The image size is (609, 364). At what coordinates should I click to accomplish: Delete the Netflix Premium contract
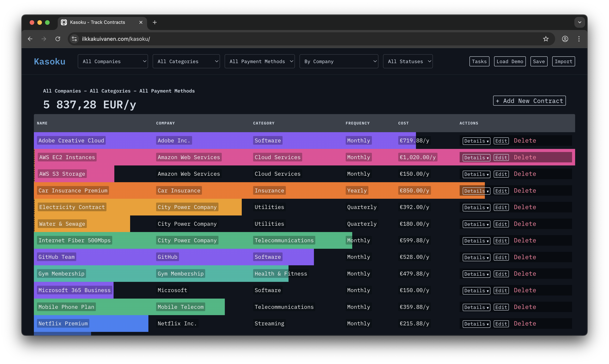pos(525,324)
